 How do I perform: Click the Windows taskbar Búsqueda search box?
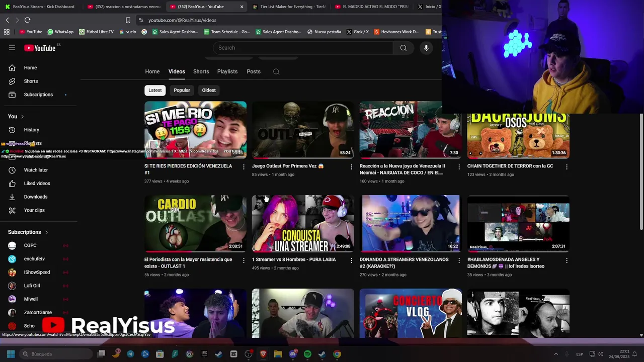56,354
